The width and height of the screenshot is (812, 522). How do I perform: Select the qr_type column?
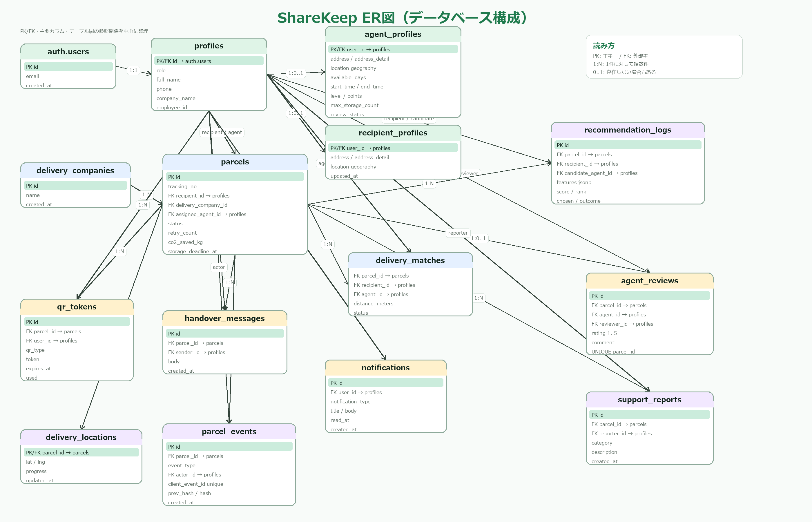[35, 350]
